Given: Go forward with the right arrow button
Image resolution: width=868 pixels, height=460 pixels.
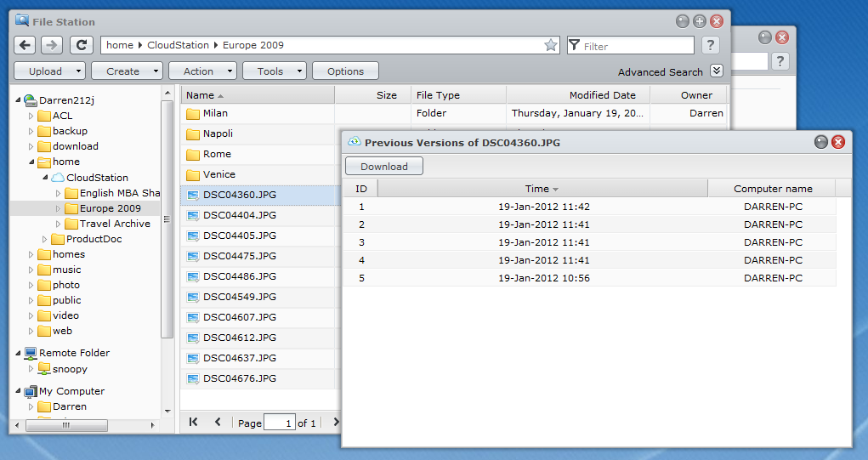Looking at the screenshot, I should coord(52,45).
